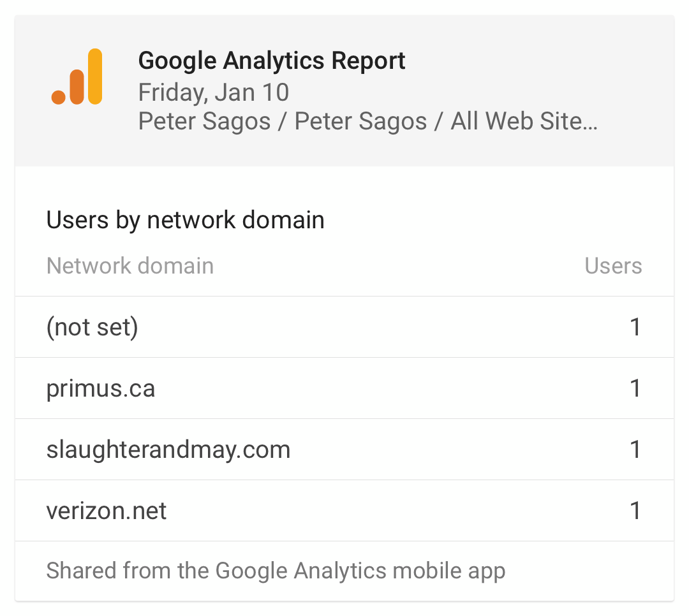The height and width of the screenshot is (616, 689).
Task: Click Shared from the Google Analytics mobile app
Action: point(276,571)
